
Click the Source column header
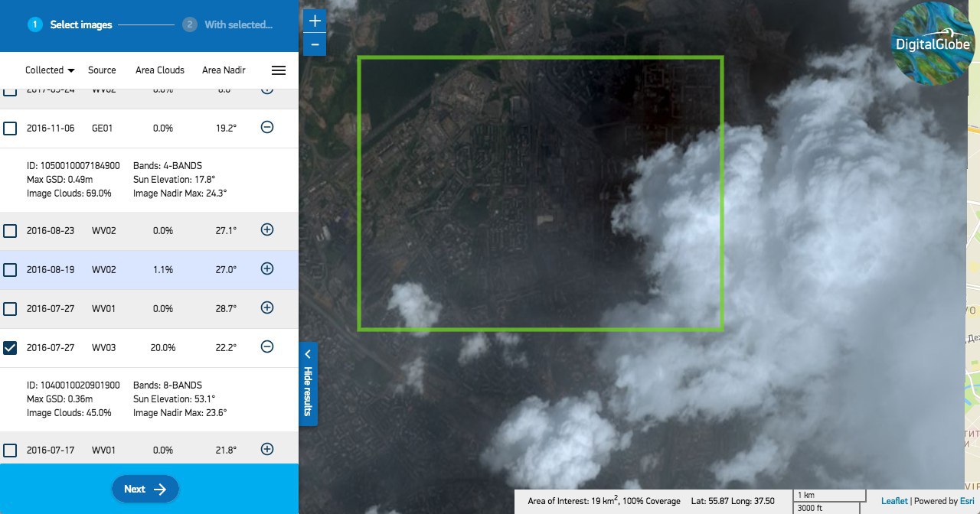click(x=102, y=70)
